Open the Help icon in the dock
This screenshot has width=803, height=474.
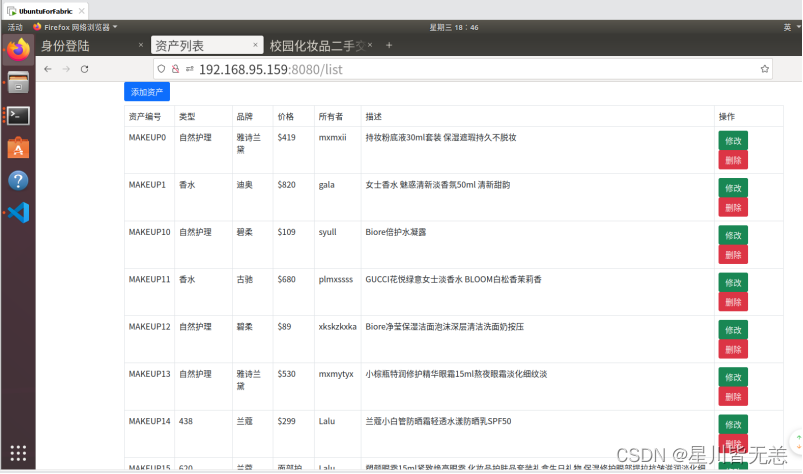pos(18,181)
